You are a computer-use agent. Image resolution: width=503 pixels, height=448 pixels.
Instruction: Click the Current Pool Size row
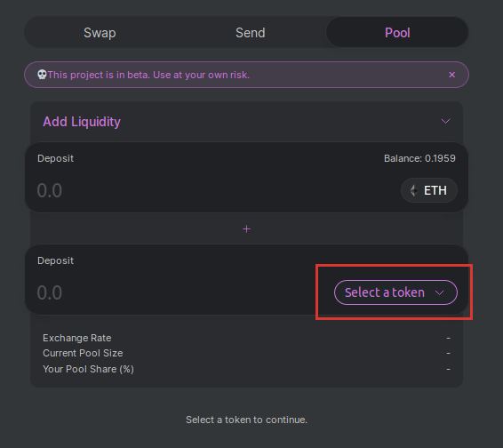coord(246,353)
